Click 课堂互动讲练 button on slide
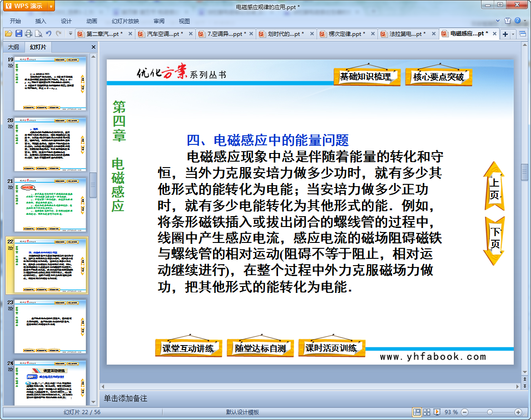Screen dimensions: 531x420 coord(189,348)
